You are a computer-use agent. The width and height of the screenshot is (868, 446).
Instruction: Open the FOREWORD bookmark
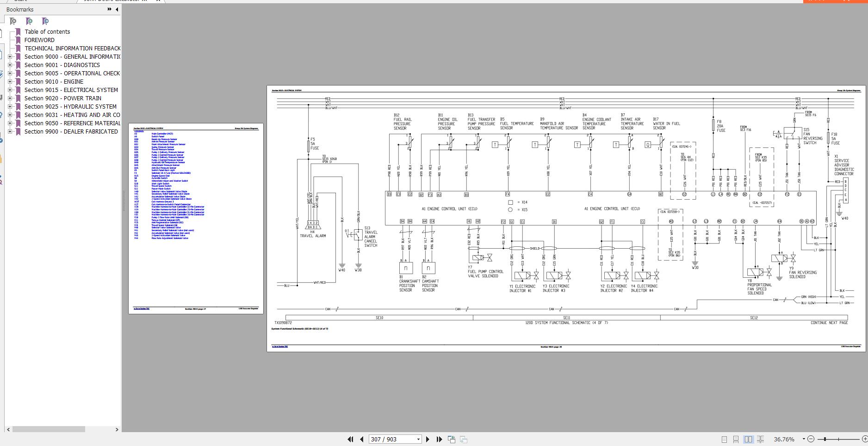click(39, 40)
